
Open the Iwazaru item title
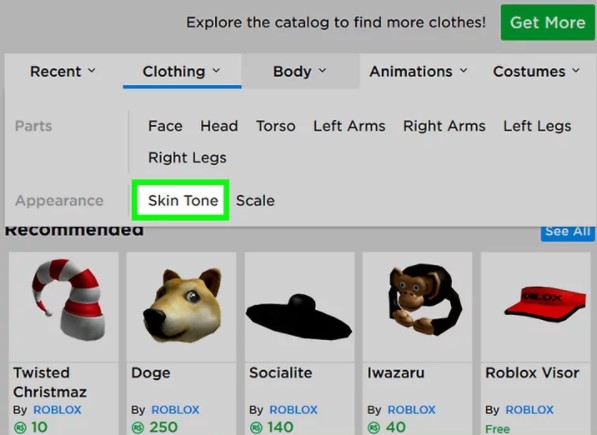396,373
